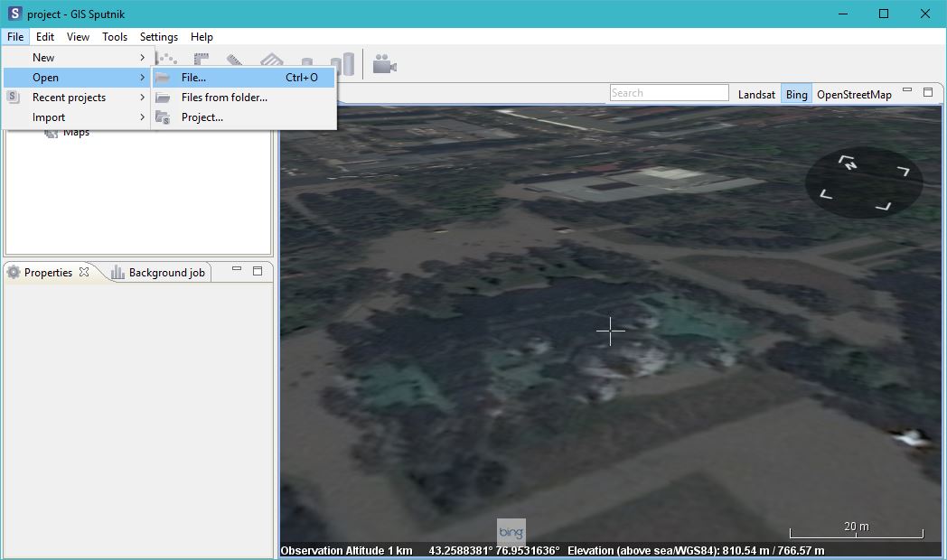947x560 pixels.
Task: Click the Background job chart icon
Action: [x=117, y=272]
